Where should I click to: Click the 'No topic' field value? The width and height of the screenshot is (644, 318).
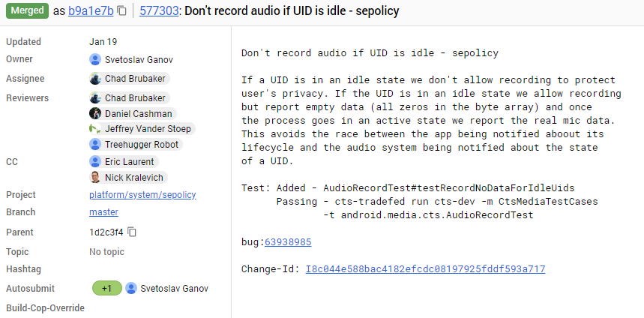106,252
